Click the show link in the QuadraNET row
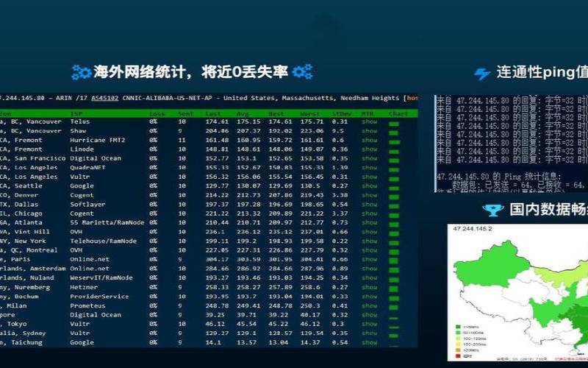This screenshot has height=368, width=588. pos(370,168)
